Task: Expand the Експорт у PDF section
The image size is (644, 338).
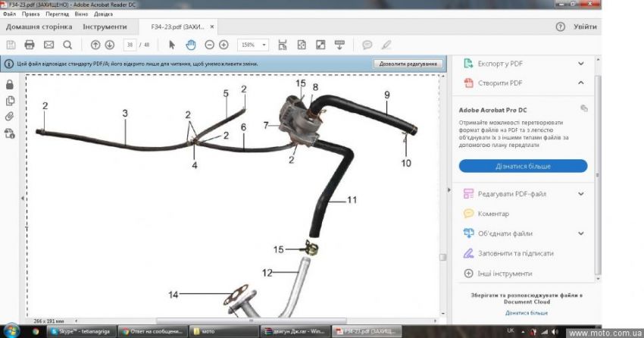Action: [580, 64]
